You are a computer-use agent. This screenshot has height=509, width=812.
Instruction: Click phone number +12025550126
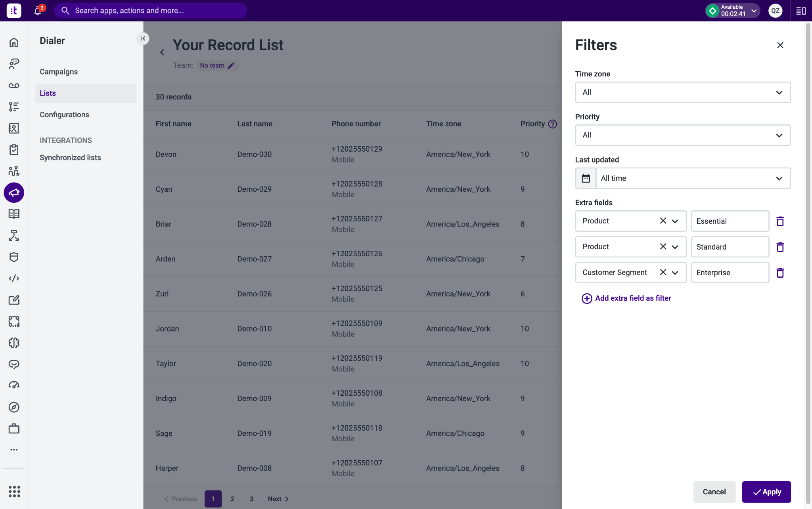click(357, 254)
